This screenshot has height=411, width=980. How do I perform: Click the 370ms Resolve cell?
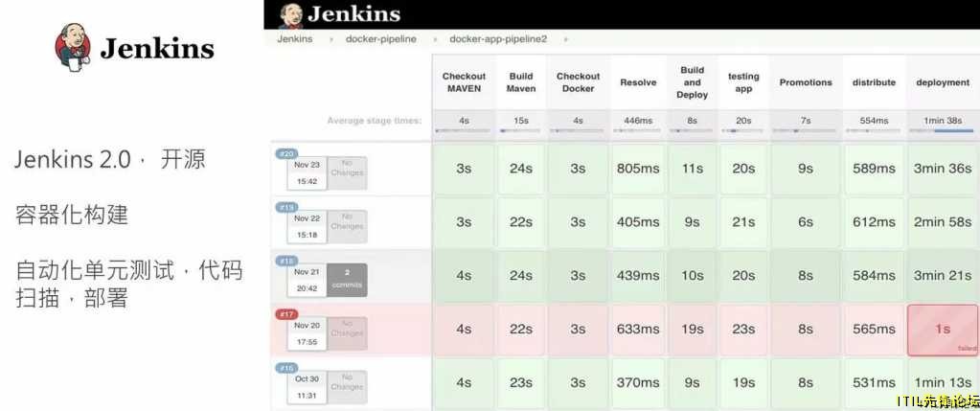[x=638, y=383]
